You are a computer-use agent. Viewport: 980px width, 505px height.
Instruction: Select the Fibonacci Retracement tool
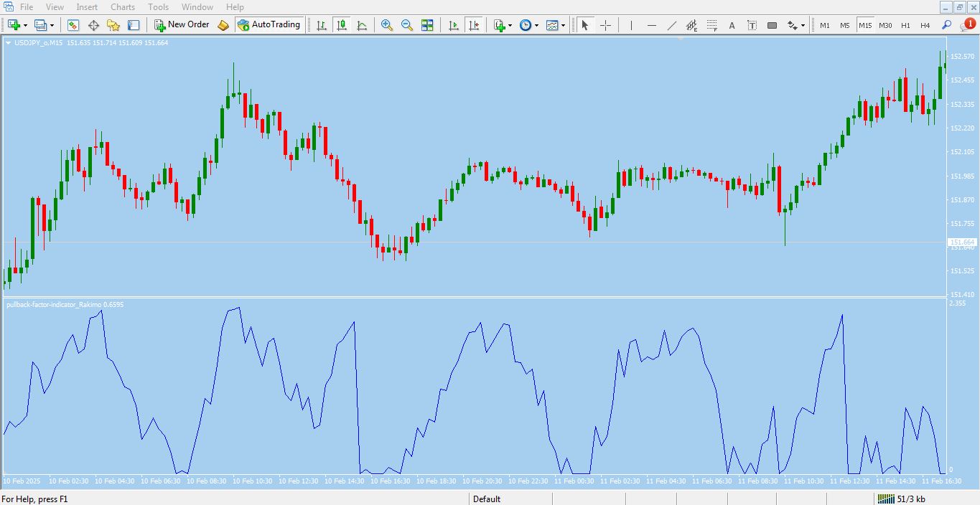[711, 25]
